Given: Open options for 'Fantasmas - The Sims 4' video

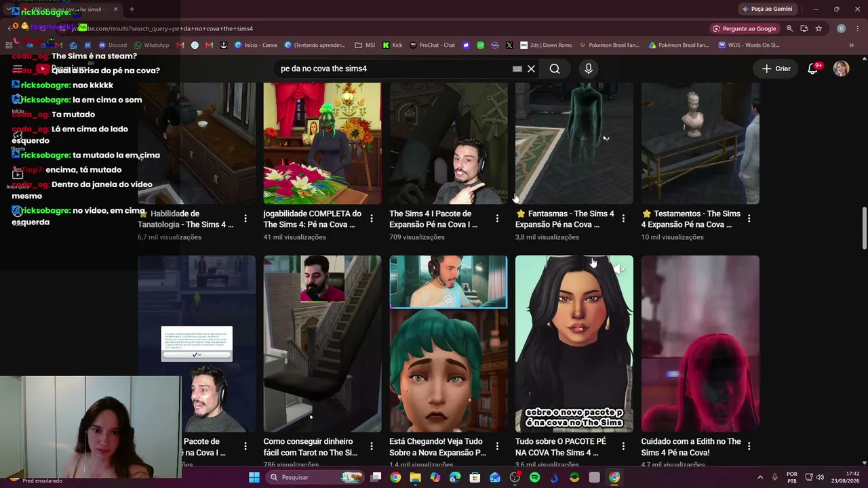Looking at the screenshot, I should (623, 218).
